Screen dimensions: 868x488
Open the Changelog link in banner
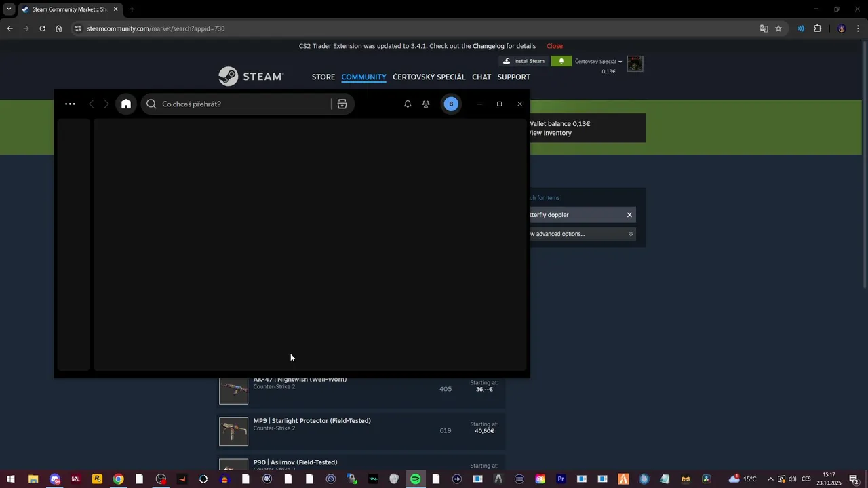coord(488,46)
